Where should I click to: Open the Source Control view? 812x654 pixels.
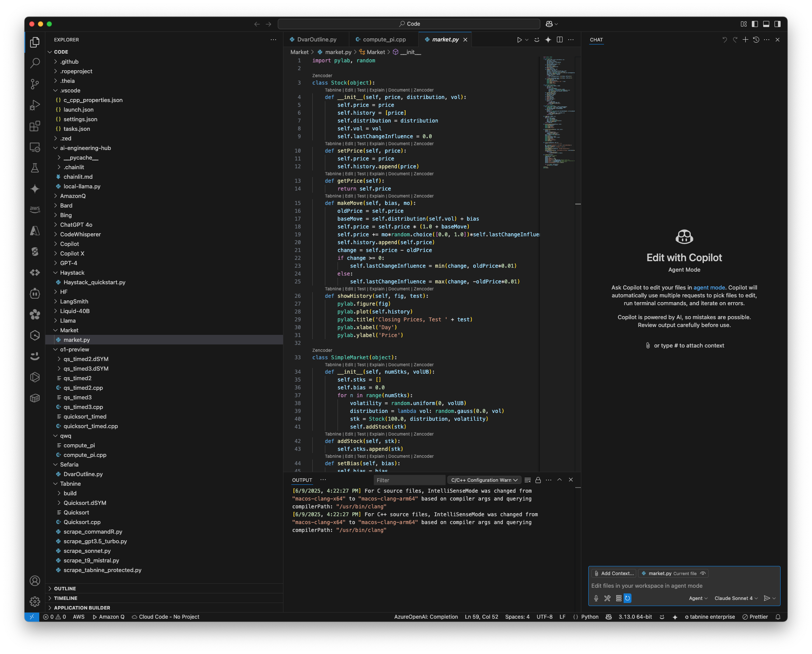tap(35, 84)
